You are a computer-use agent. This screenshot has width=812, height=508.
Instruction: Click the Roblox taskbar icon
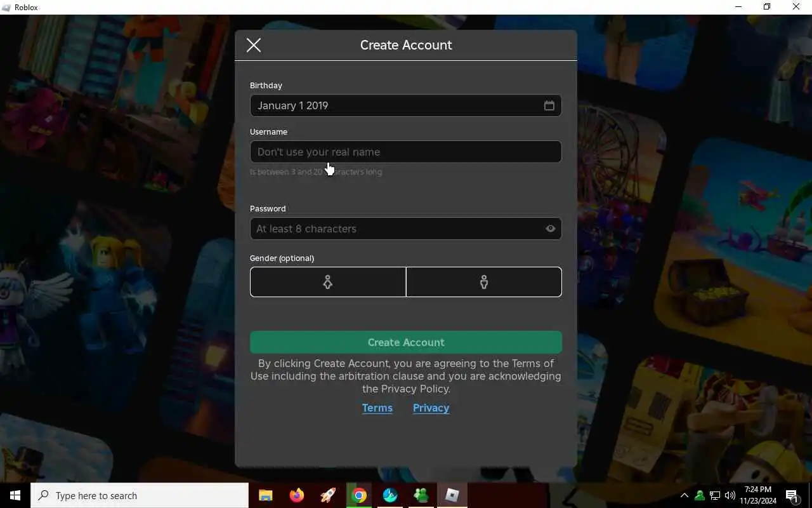[x=452, y=495]
